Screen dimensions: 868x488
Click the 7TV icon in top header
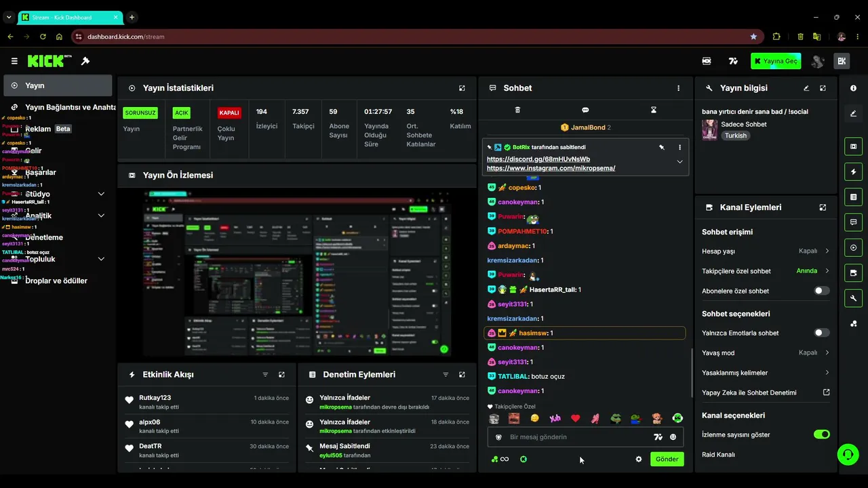[x=733, y=61]
